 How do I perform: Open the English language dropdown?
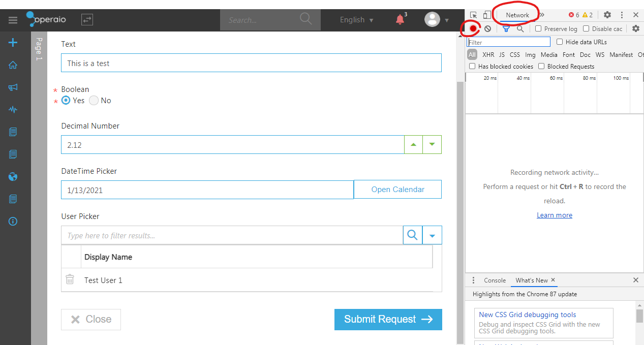pyautogui.click(x=356, y=20)
